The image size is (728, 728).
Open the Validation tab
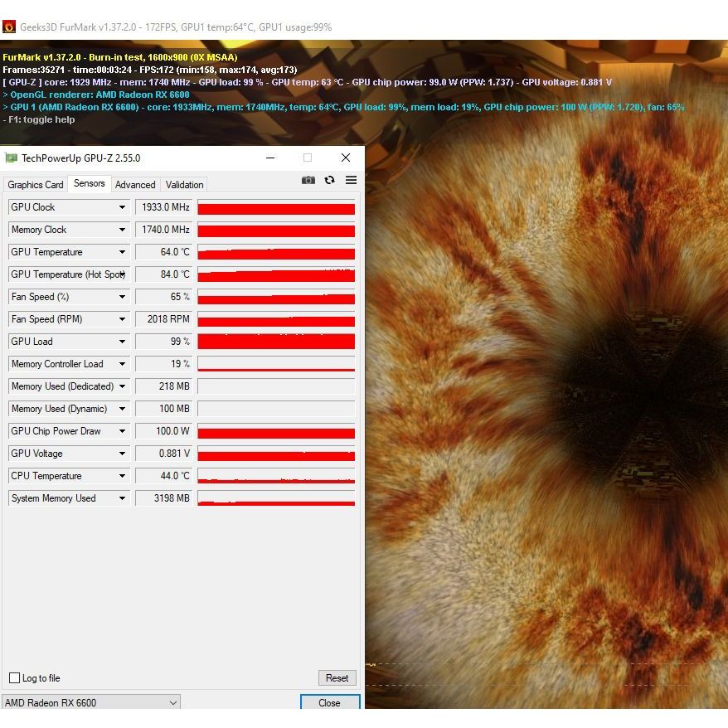pyautogui.click(x=184, y=185)
